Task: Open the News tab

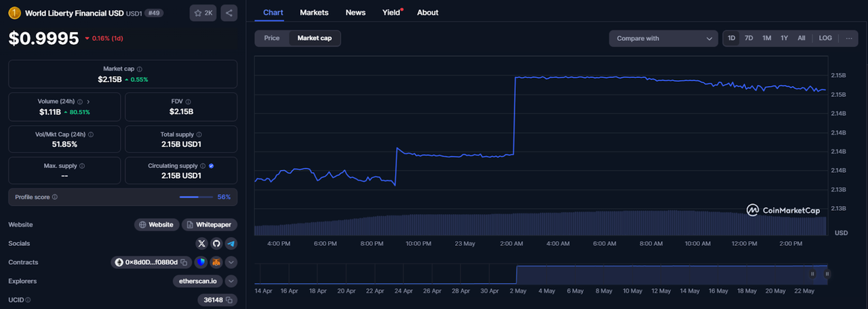Action: point(355,12)
